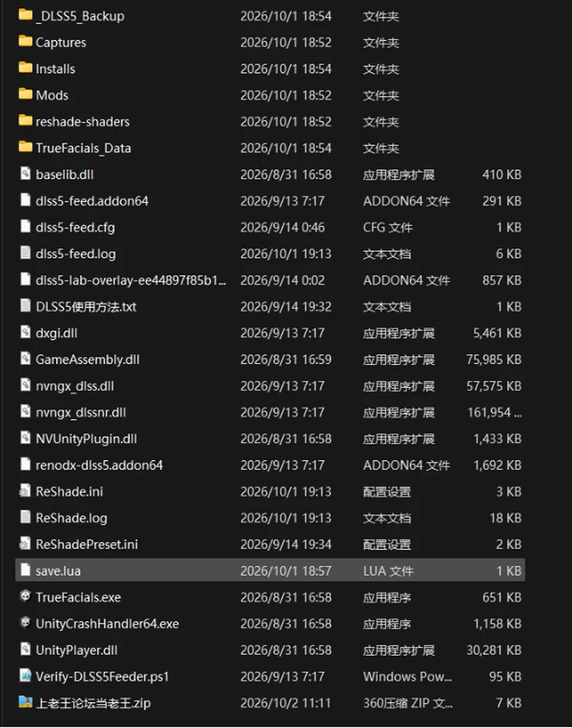The image size is (572, 728).
Task: Select the highlighted save.lua file name
Action: tap(58, 570)
